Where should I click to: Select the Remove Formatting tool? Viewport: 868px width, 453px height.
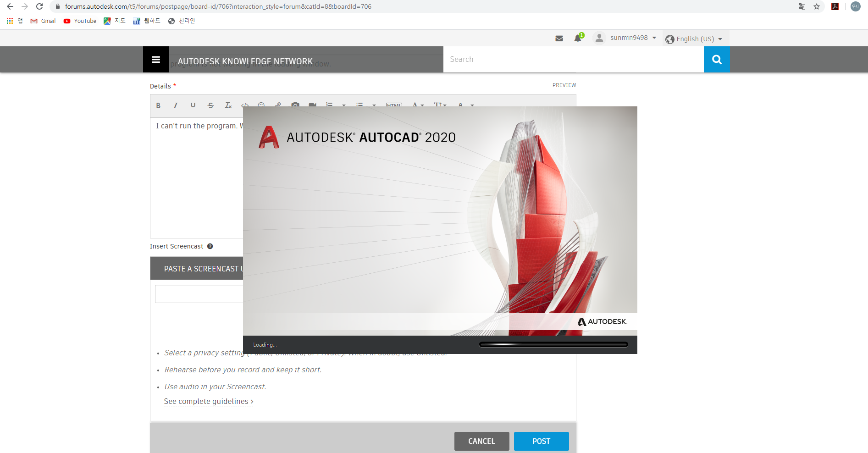click(228, 106)
